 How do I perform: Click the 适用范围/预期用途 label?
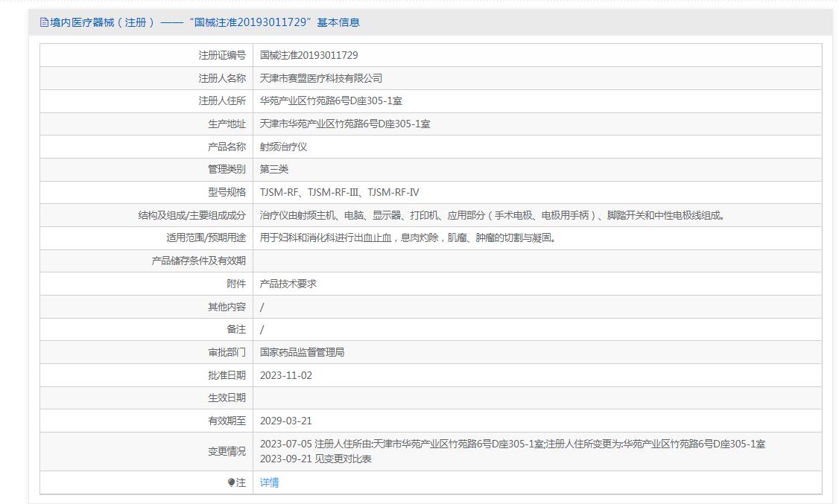[206, 237]
